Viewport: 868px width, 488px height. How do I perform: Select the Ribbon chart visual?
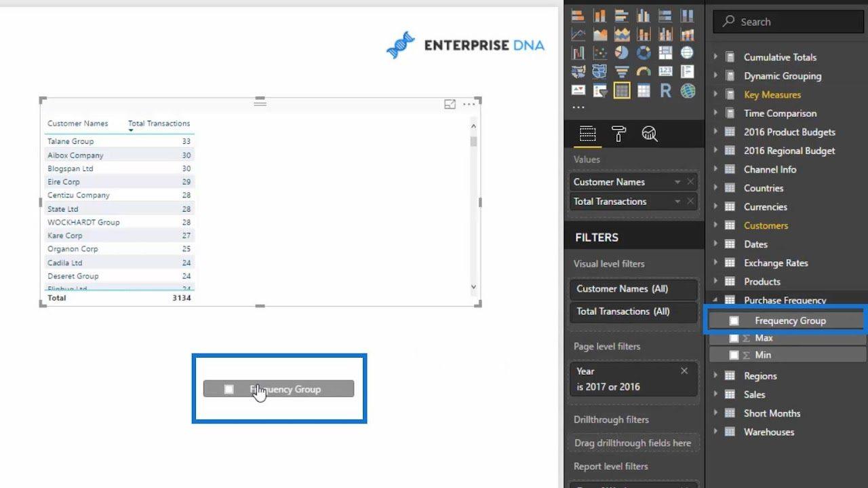pos(687,34)
